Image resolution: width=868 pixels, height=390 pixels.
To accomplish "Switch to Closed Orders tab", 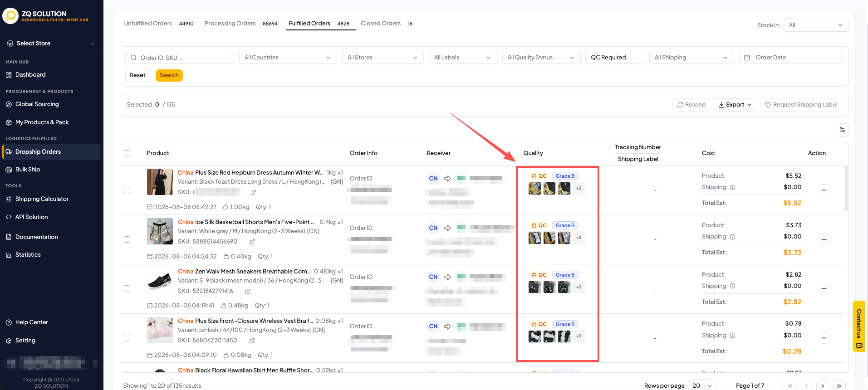I will 388,24.
